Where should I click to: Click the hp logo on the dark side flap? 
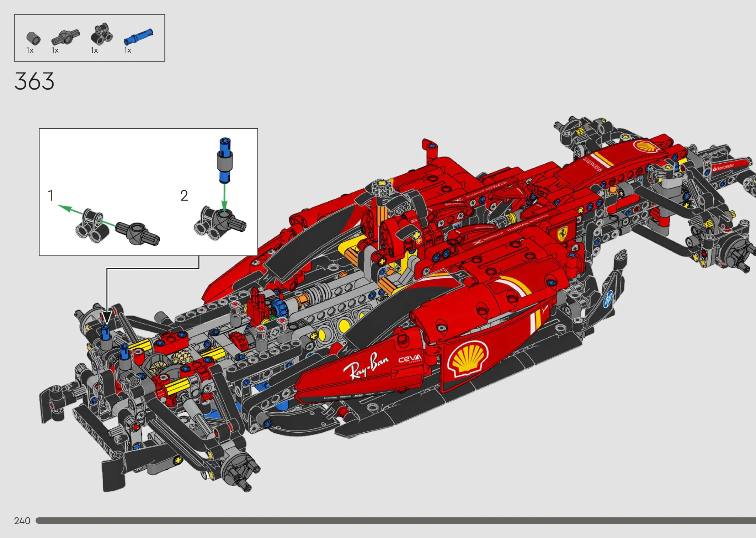coord(608,299)
